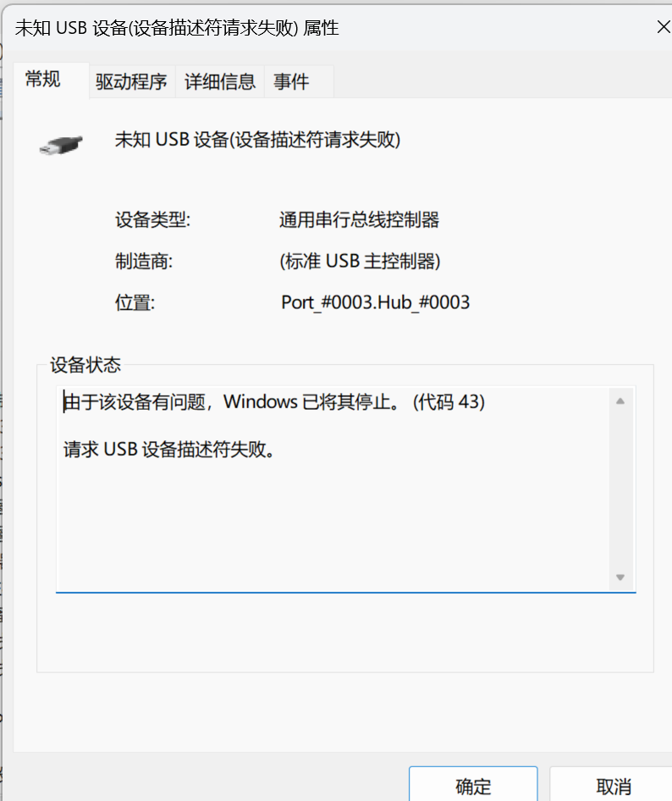Click the device status scroll up arrow
Screen dimensions: 672x801
pyautogui.click(x=620, y=401)
